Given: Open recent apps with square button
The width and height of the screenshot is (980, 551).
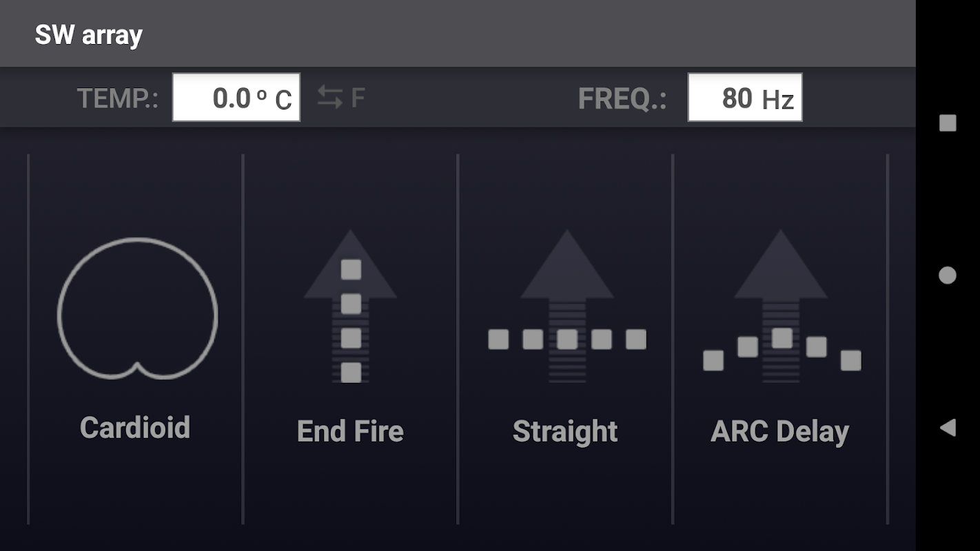Looking at the screenshot, I should (x=948, y=123).
